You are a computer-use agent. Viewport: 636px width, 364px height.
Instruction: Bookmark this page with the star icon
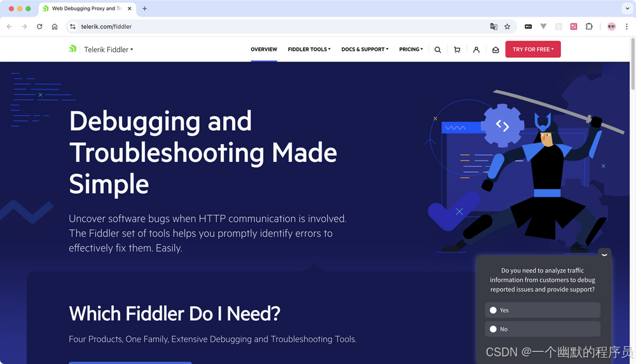508,26
